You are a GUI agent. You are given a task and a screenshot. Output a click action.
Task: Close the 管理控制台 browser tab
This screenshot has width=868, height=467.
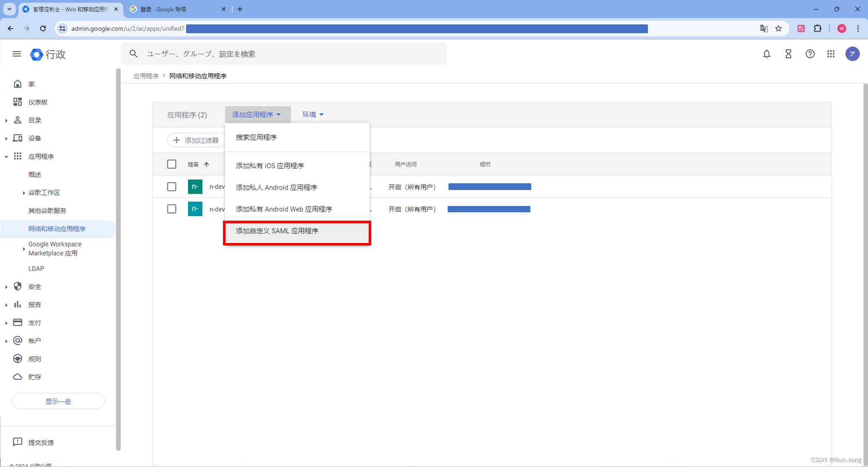[116, 9]
